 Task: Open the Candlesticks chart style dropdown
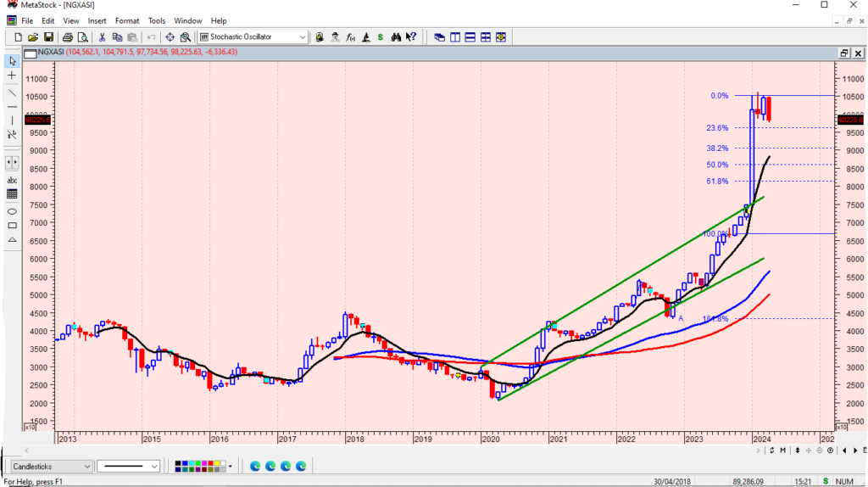coord(87,466)
